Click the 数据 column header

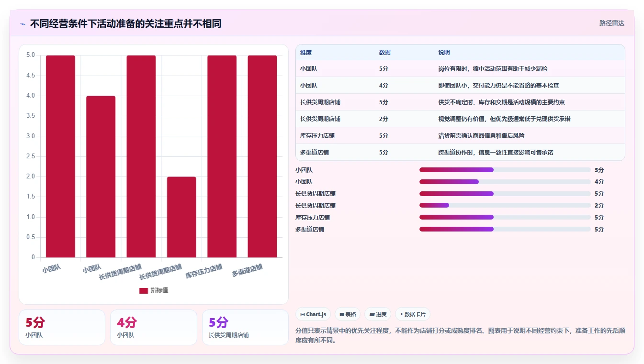click(385, 53)
